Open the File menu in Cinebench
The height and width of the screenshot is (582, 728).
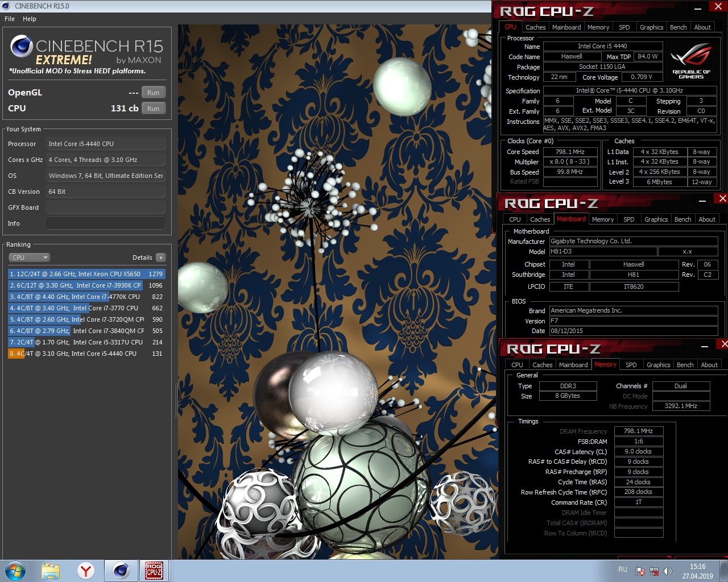point(10,19)
